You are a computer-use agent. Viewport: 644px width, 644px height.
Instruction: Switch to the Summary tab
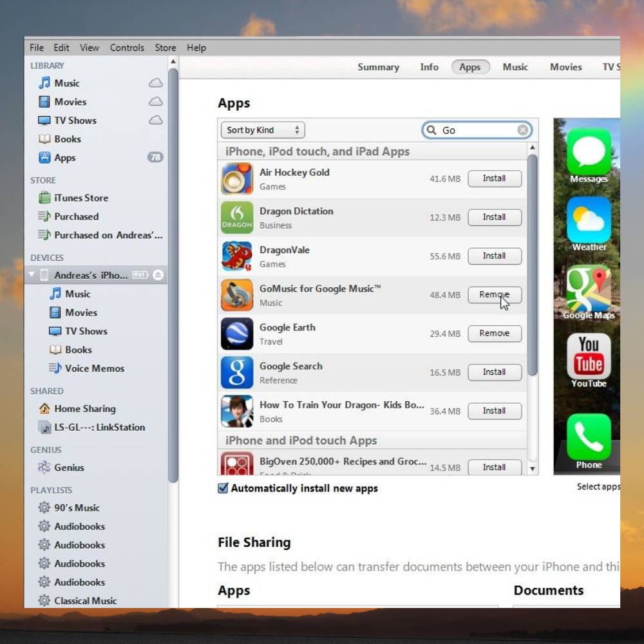378,67
